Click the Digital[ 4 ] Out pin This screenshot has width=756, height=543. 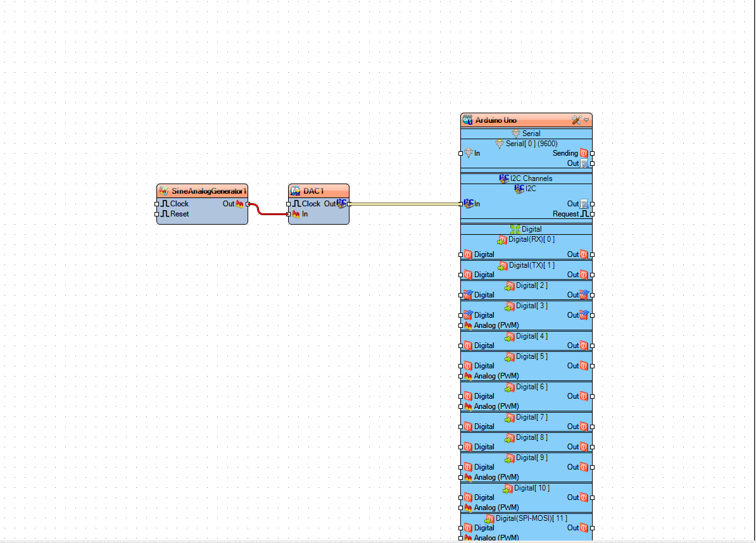pos(593,346)
